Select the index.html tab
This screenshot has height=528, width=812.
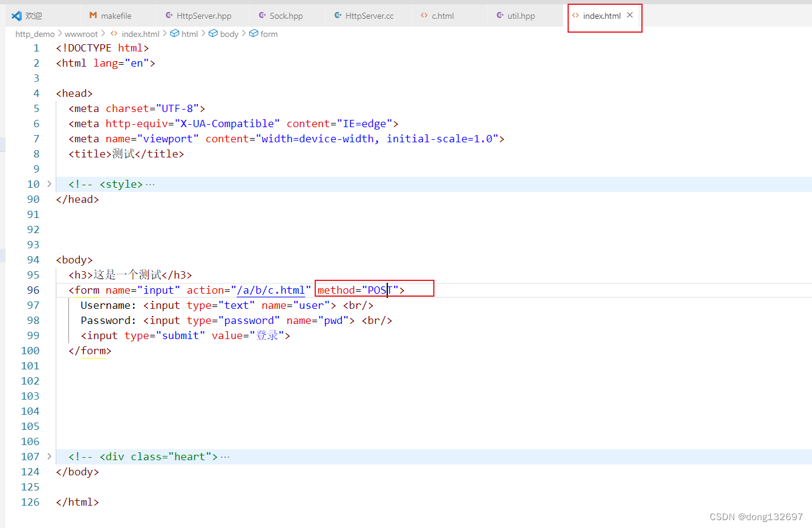[x=602, y=16]
